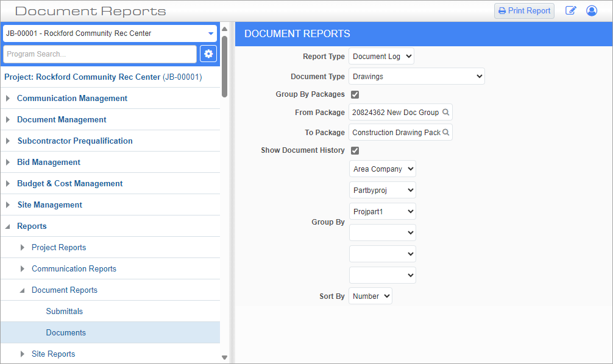Viewport: 613px width, 364px height.
Task: Click the magnifier icon in From Package field
Action: [x=445, y=112]
